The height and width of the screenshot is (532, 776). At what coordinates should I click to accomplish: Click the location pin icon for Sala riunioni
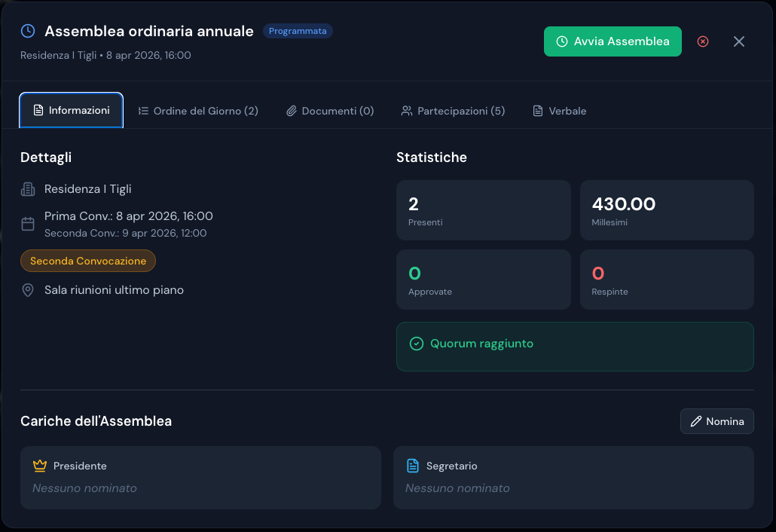tap(28, 290)
